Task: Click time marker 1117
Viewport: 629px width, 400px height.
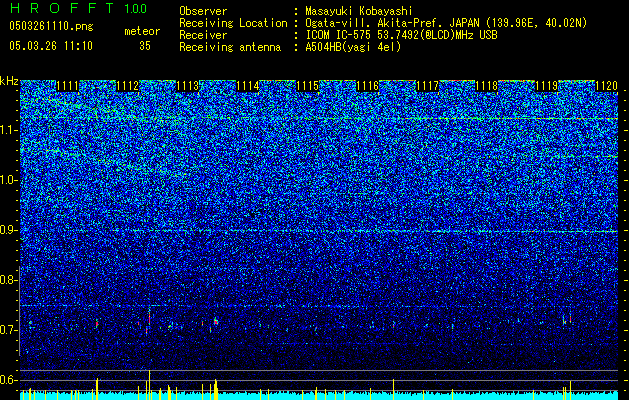Action: [x=428, y=86]
